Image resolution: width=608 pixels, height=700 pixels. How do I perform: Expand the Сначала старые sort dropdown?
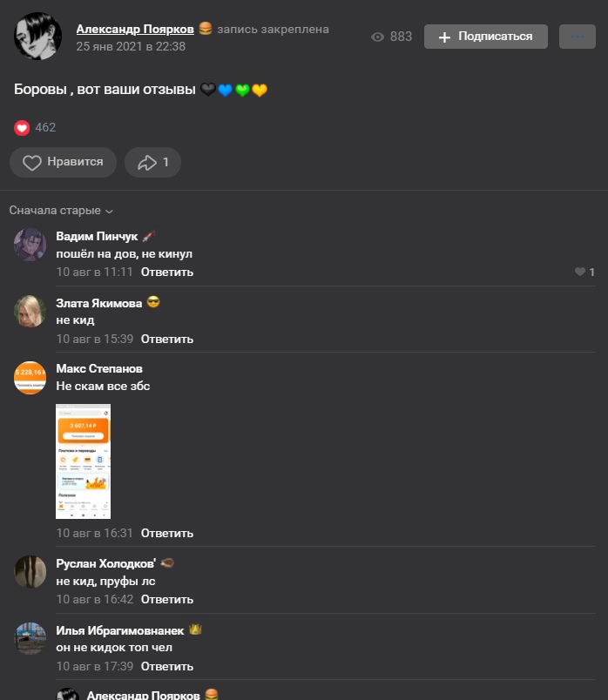coord(61,211)
